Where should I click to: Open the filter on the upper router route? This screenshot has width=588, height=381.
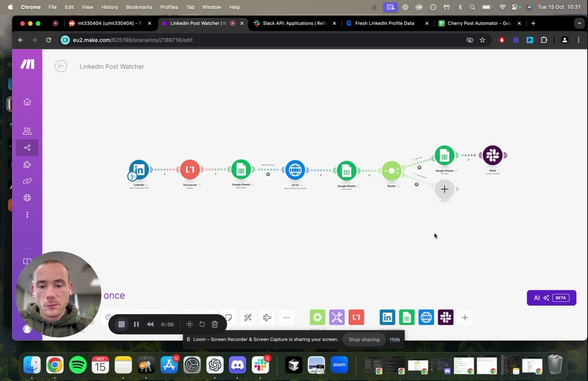pos(419,167)
